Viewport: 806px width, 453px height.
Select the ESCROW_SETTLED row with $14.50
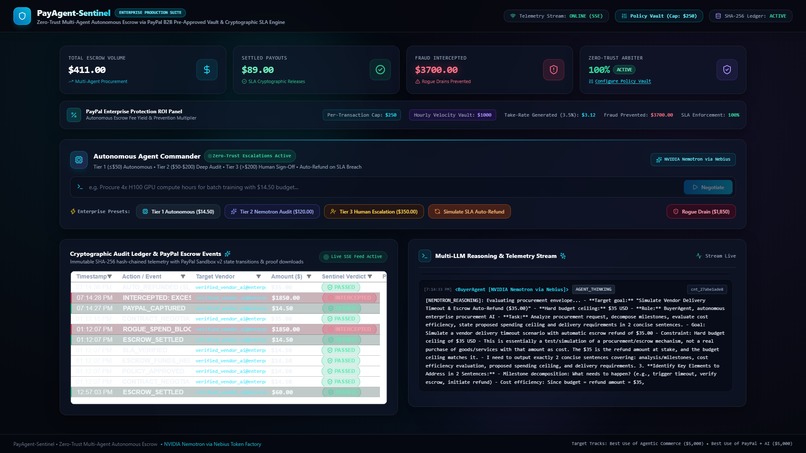(226, 339)
